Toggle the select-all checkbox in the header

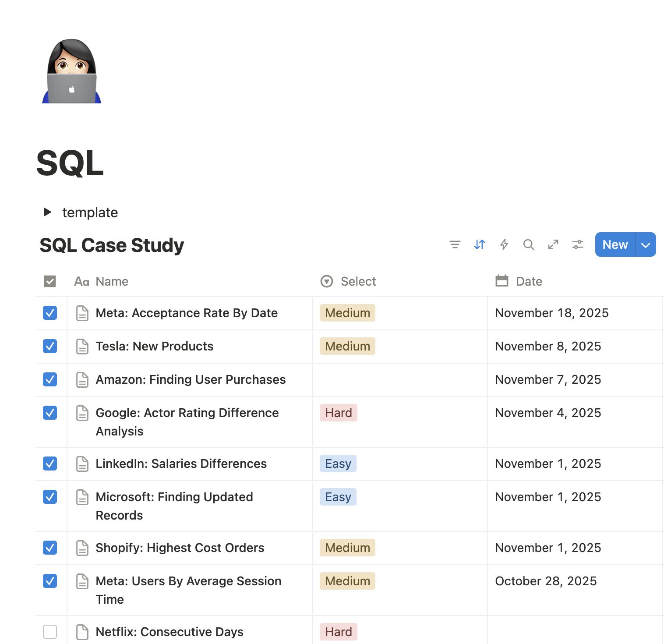click(x=50, y=281)
